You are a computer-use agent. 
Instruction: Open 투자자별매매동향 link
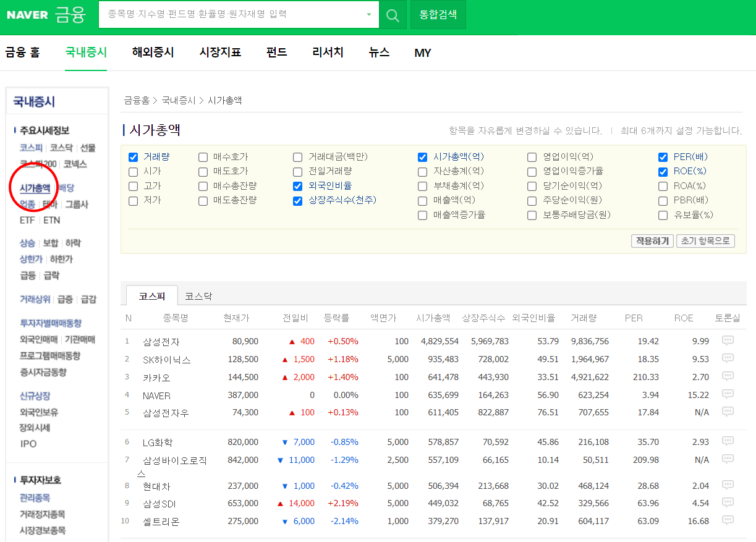(51, 323)
